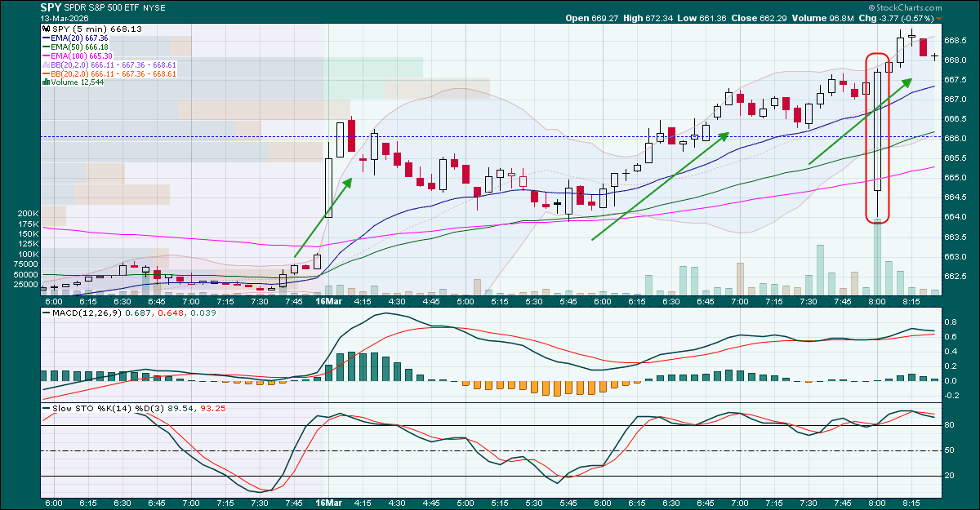The image size is (980, 510).
Task: Click the purple Bollinger Band area icon in the legend
Action: 45,64
